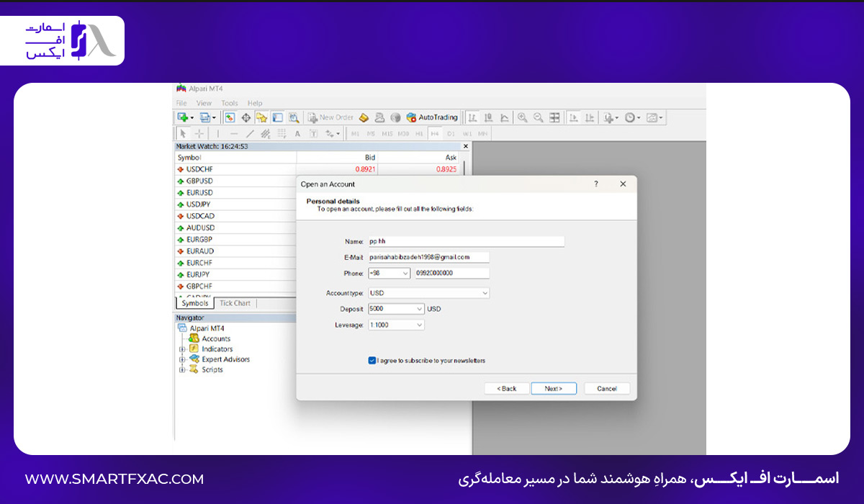Click into the Name input field
Viewport: 864px width, 504px height.
click(x=466, y=242)
